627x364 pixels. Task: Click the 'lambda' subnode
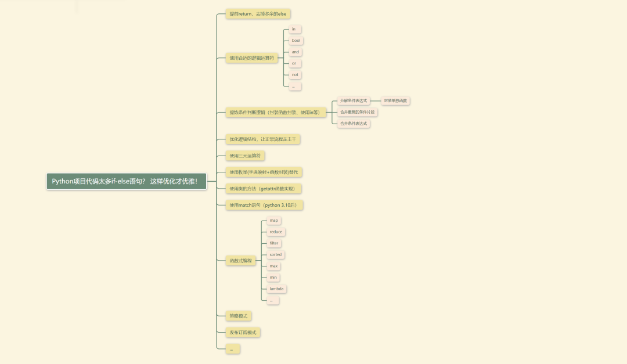(276, 289)
